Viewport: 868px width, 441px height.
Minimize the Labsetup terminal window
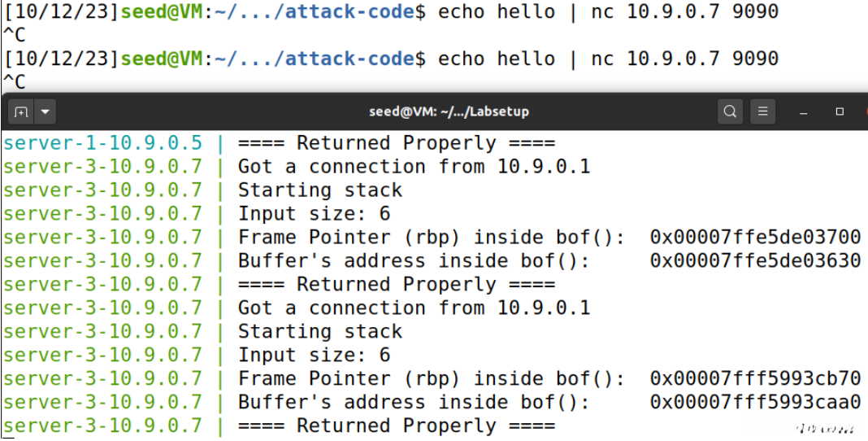pyautogui.click(x=804, y=111)
